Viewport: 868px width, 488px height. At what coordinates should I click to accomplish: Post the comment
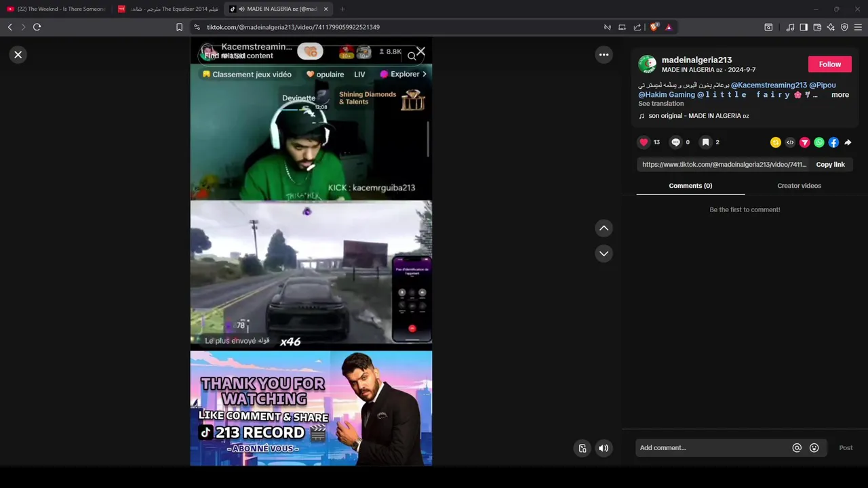click(846, 448)
